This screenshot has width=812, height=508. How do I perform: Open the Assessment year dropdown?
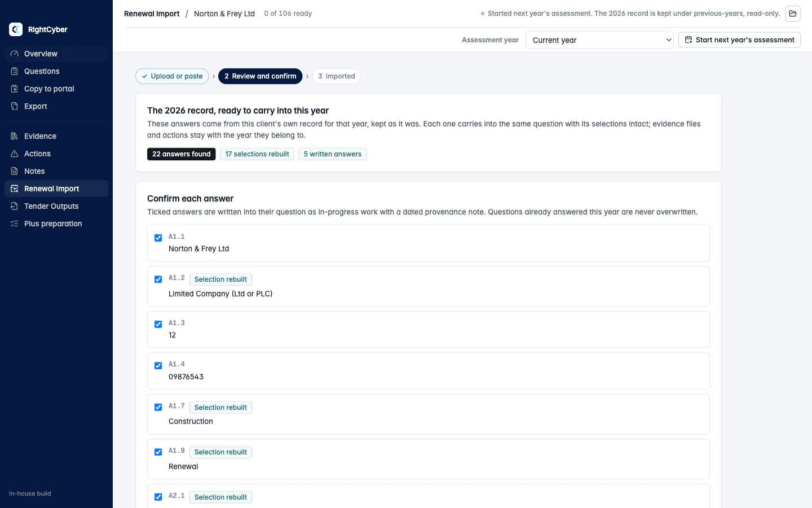point(599,40)
